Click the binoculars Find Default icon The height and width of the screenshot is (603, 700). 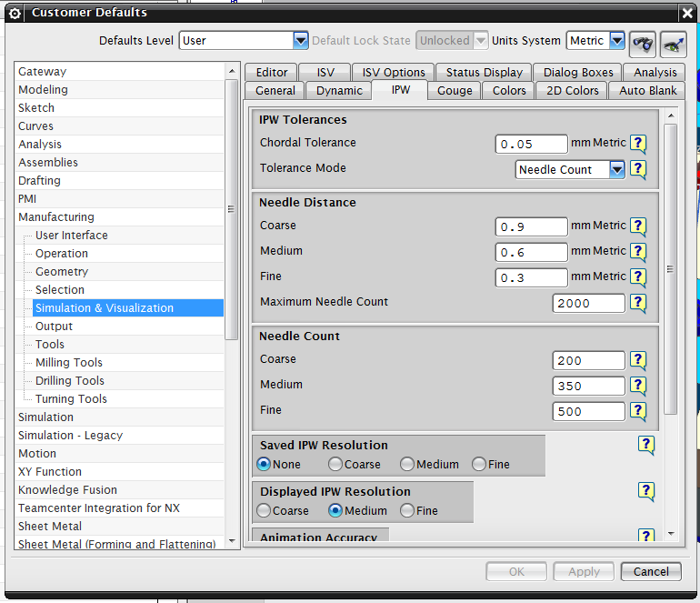643,45
